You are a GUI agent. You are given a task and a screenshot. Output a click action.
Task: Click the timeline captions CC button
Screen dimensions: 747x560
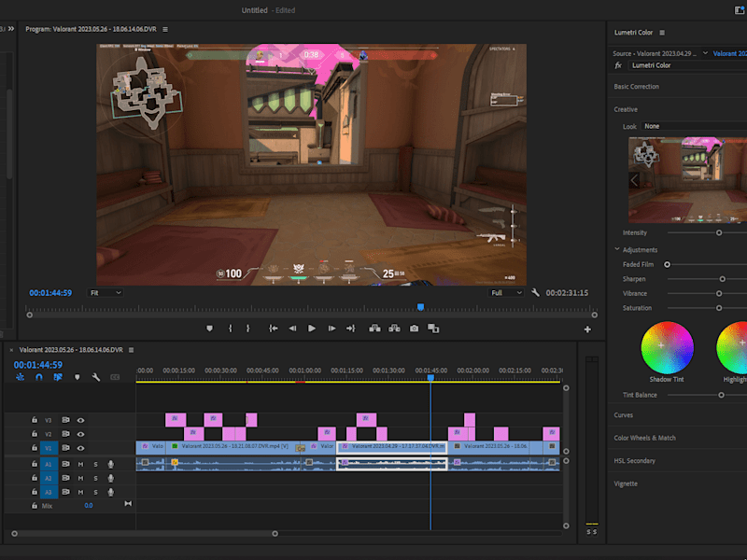point(115,377)
